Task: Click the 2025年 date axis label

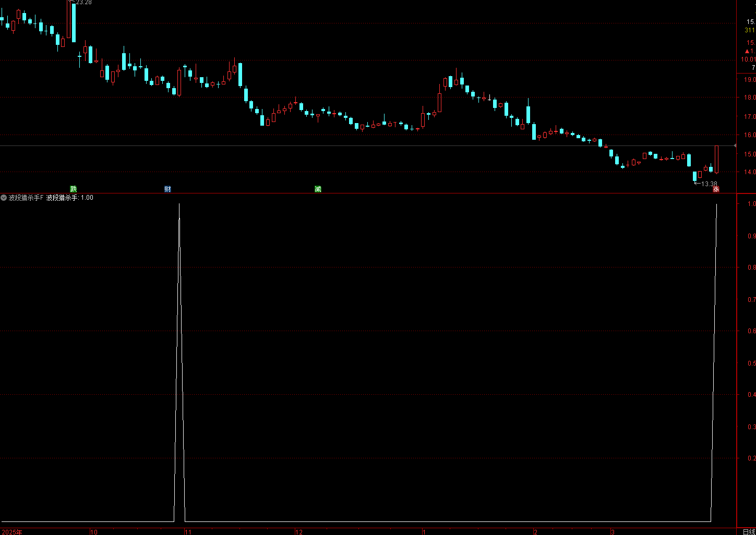Action: pyautogui.click(x=12, y=532)
